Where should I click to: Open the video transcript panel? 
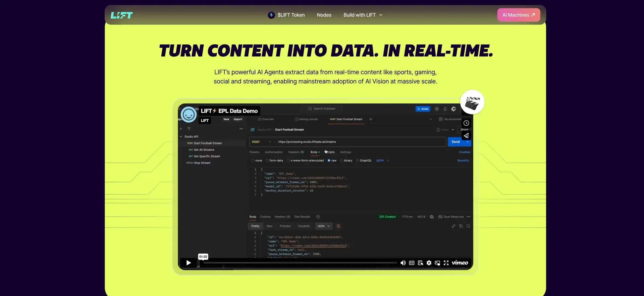click(420, 263)
